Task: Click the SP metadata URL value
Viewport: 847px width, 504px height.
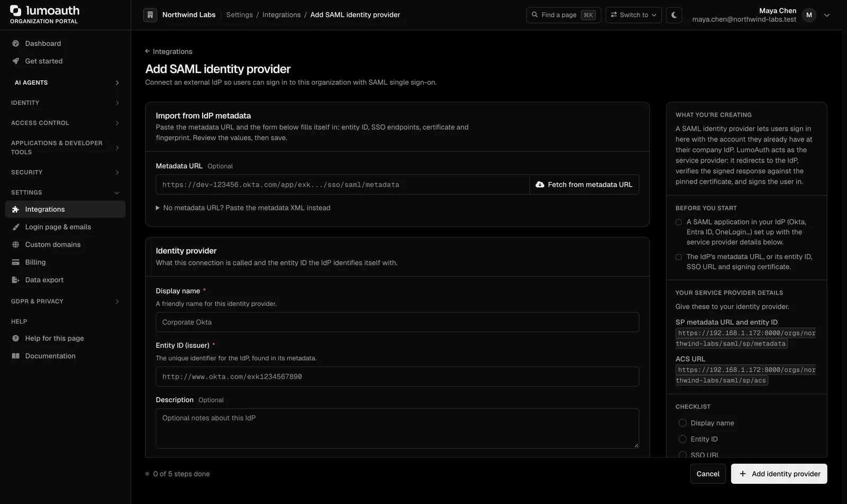Action: pos(745,338)
